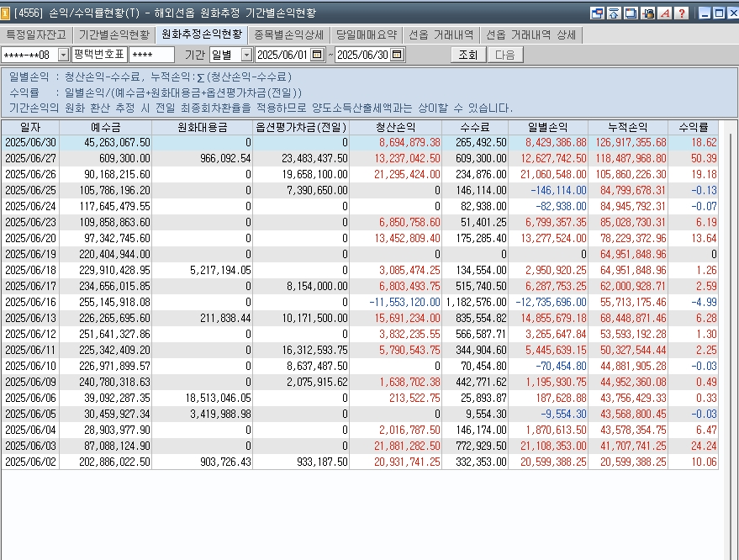Click the cascade windows icon in title bar

(631, 13)
